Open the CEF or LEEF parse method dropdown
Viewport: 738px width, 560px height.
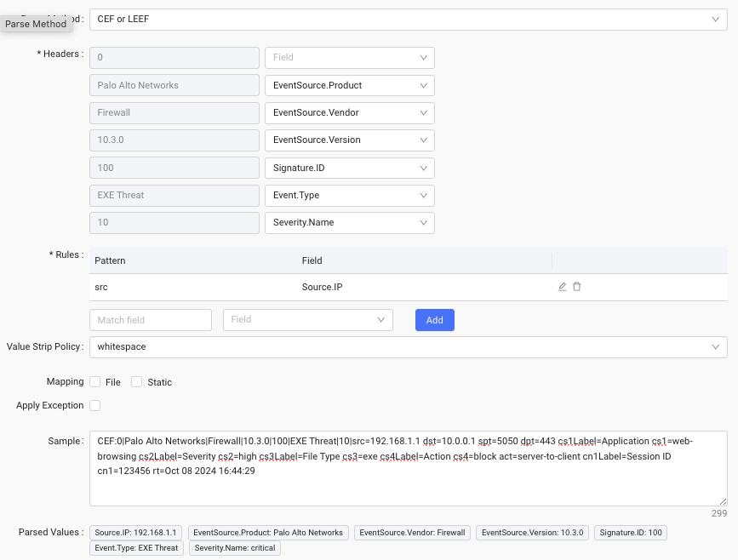pos(408,19)
